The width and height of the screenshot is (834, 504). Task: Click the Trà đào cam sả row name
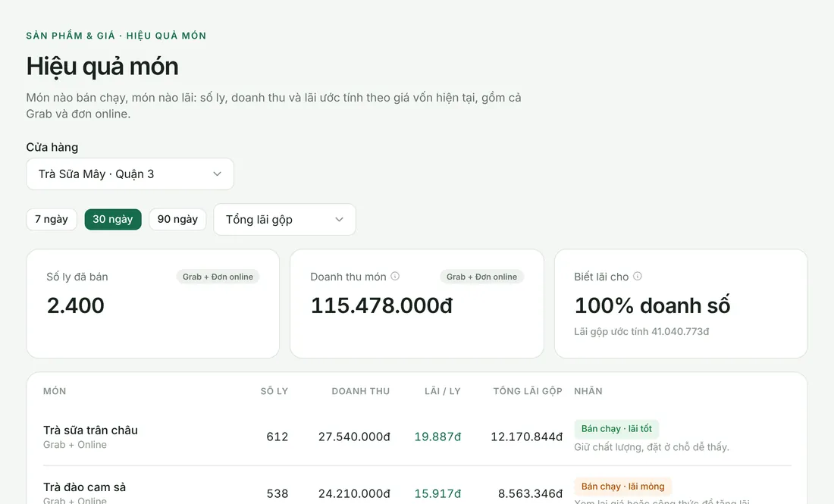[85, 487]
